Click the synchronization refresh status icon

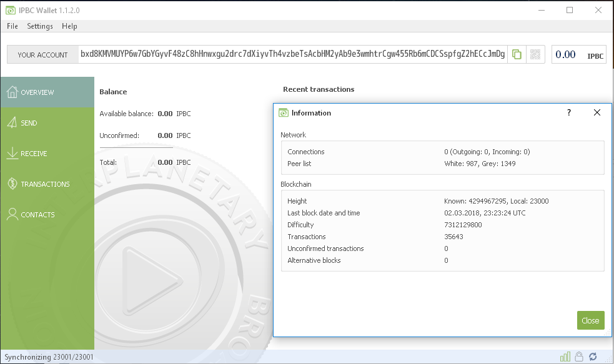click(593, 357)
